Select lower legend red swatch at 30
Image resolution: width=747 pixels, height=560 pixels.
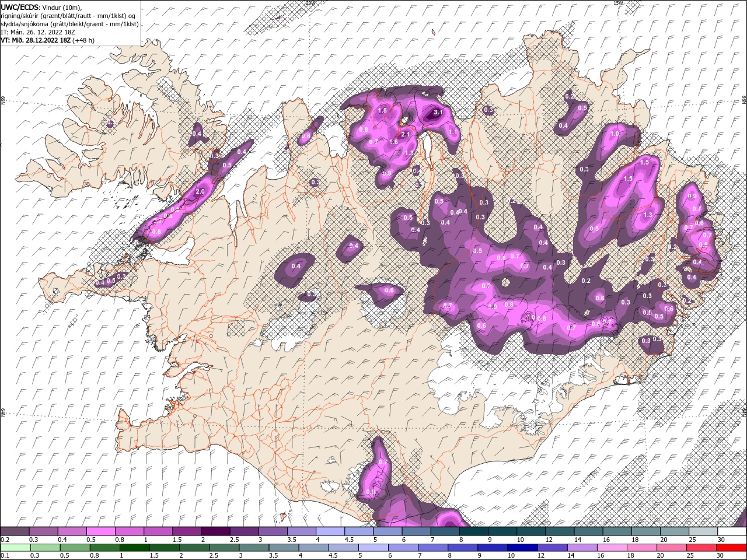(731, 547)
